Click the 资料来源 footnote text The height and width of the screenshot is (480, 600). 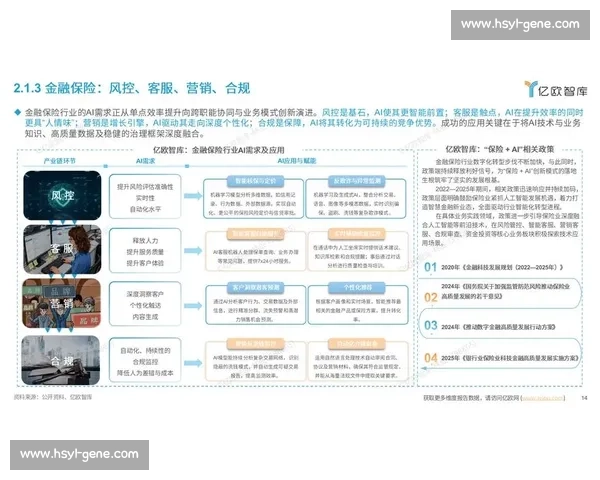(53, 397)
